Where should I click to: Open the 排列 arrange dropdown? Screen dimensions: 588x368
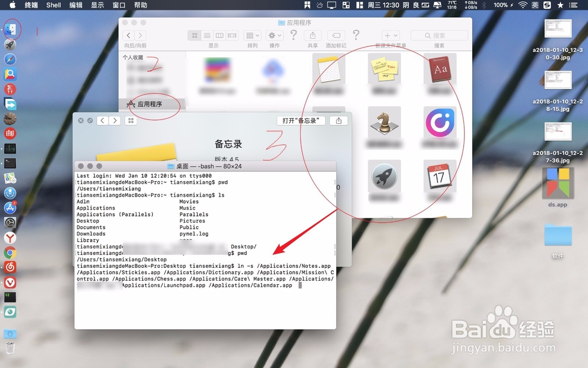[251, 35]
